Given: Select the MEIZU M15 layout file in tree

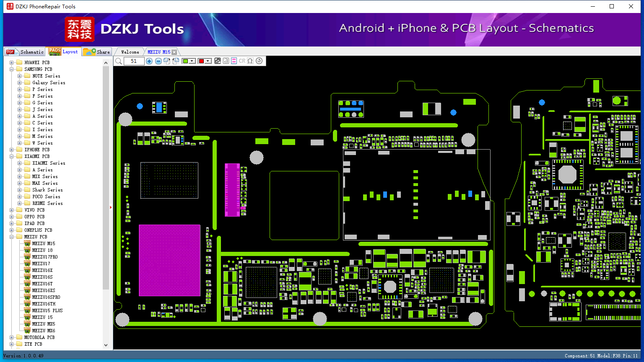Looking at the screenshot, I should click(x=44, y=243).
